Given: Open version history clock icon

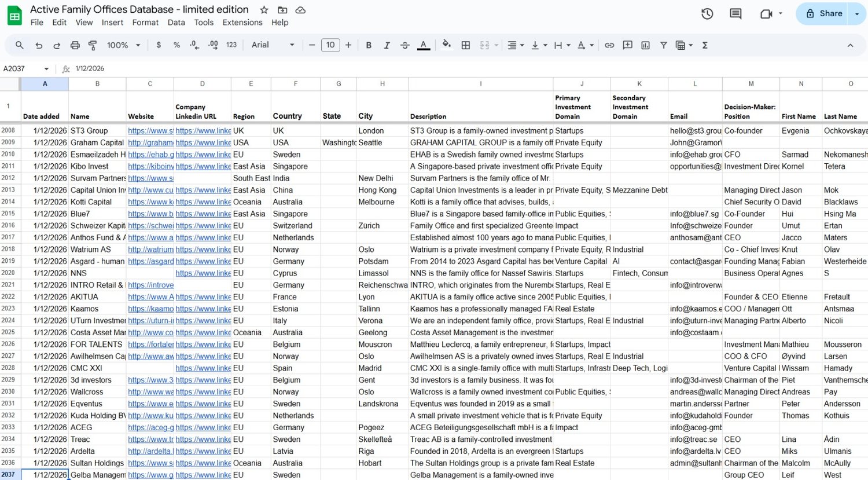Looking at the screenshot, I should (707, 13).
